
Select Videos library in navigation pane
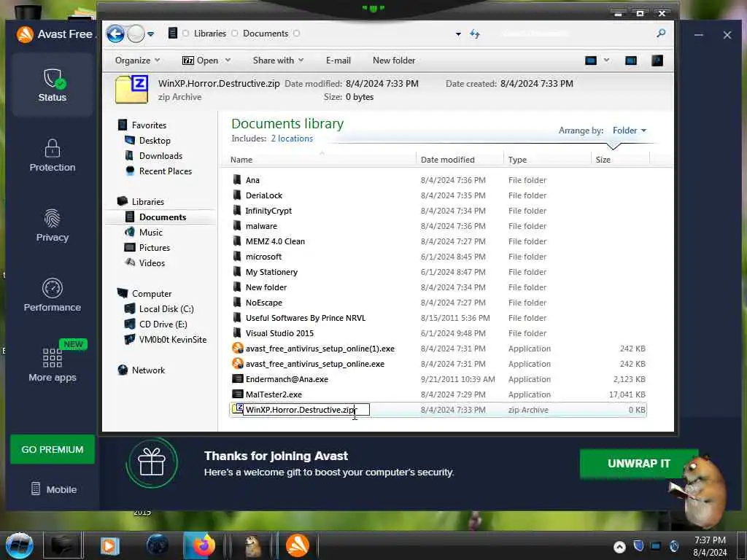152,262
